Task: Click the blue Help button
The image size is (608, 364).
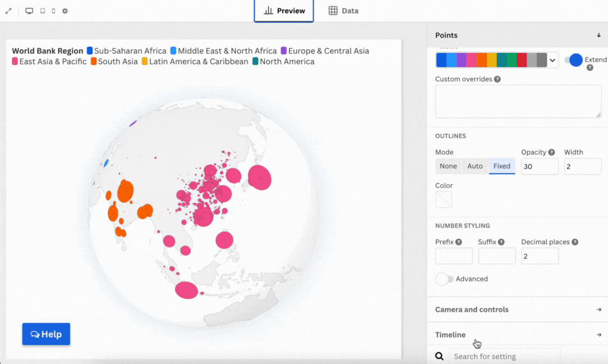Action: [46, 334]
